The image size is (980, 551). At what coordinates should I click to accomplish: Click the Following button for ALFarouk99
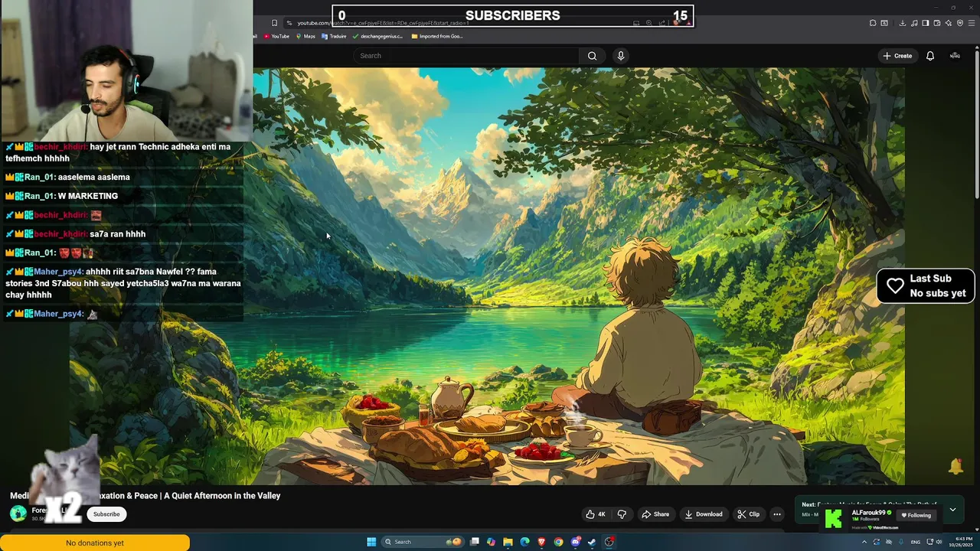pos(916,515)
